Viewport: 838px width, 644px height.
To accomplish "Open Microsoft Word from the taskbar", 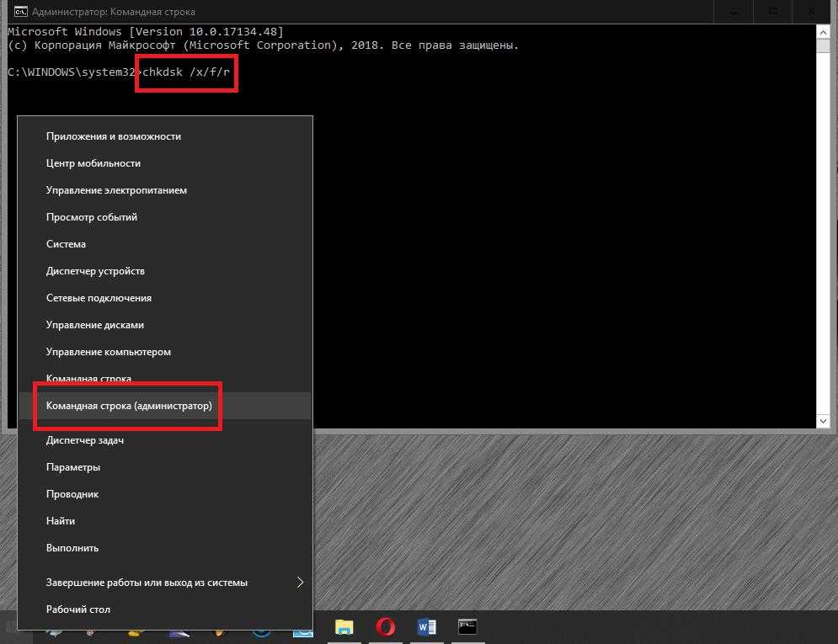I will click(x=427, y=627).
